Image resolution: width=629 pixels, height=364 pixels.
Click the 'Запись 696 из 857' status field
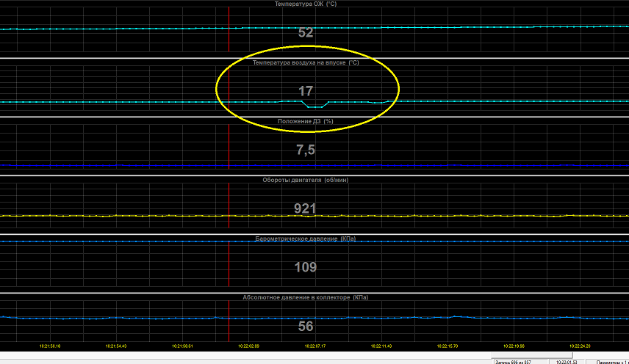pos(522,362)
